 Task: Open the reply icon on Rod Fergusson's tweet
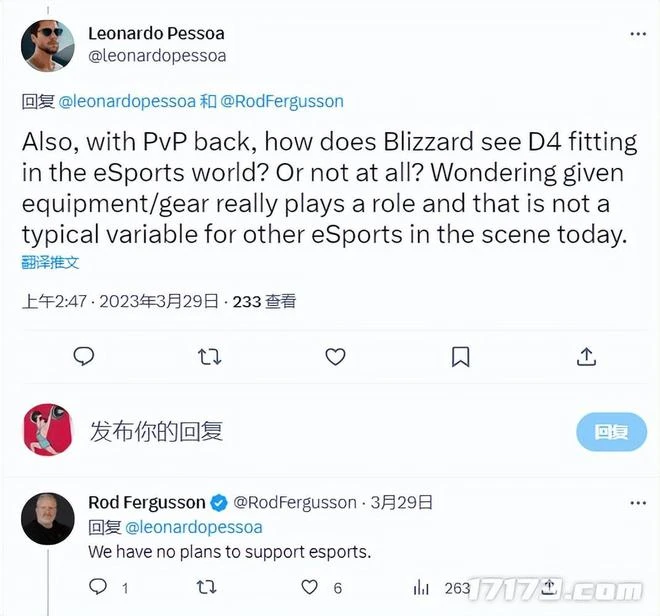(98, 587)
